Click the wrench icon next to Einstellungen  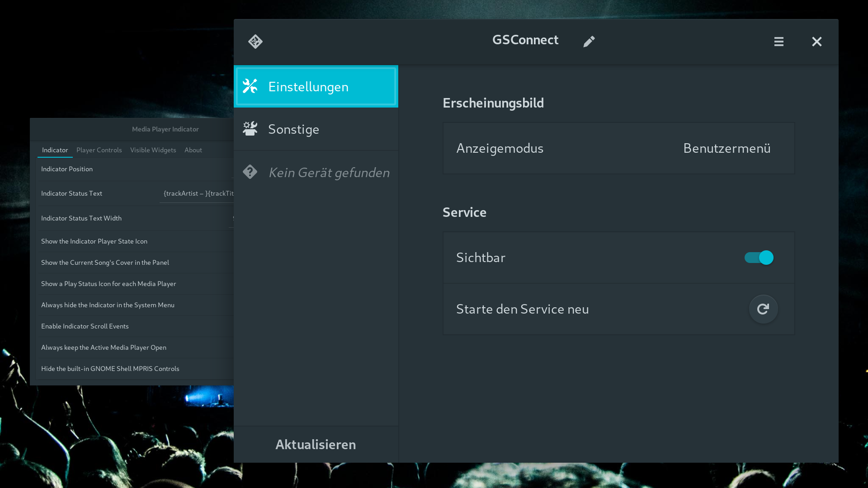click(x=250, y=86)
